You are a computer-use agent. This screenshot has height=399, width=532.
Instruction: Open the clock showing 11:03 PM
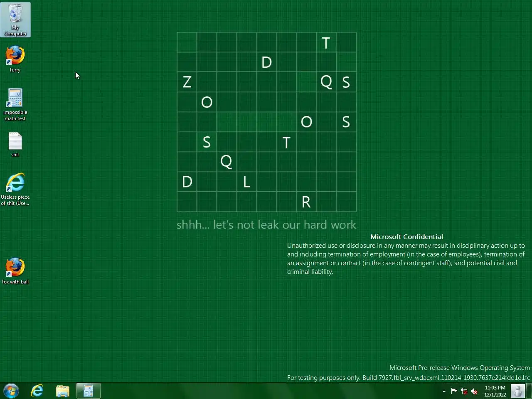coord(495,391)
